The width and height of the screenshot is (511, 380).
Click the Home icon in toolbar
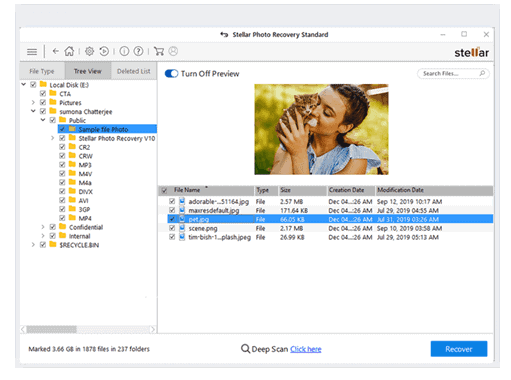[69, 51]
